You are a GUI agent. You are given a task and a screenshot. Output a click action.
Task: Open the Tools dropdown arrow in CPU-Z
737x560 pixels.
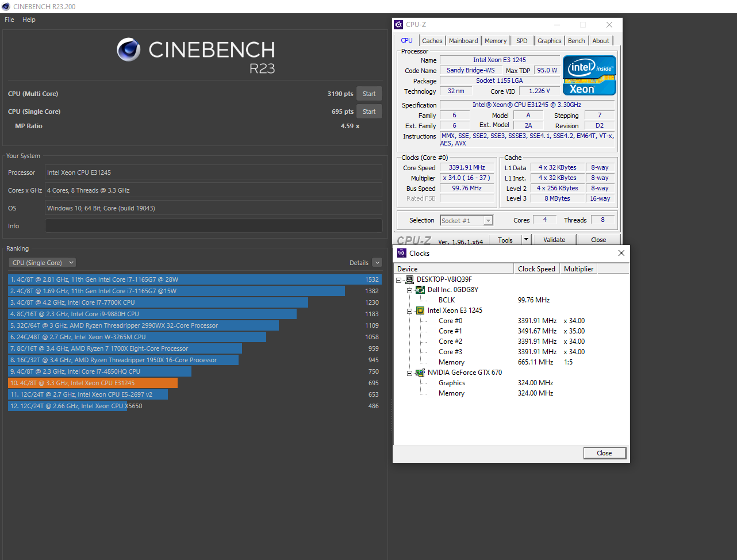[x=526, y=239]
